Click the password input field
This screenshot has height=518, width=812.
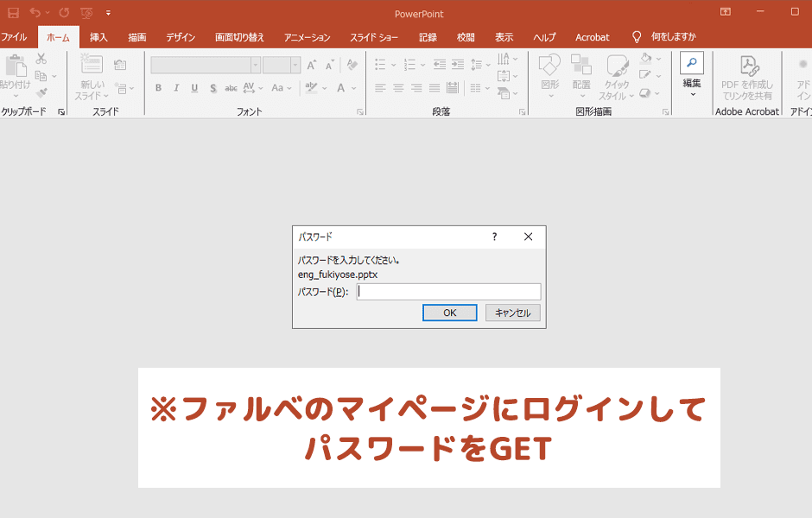pos(448,292)
